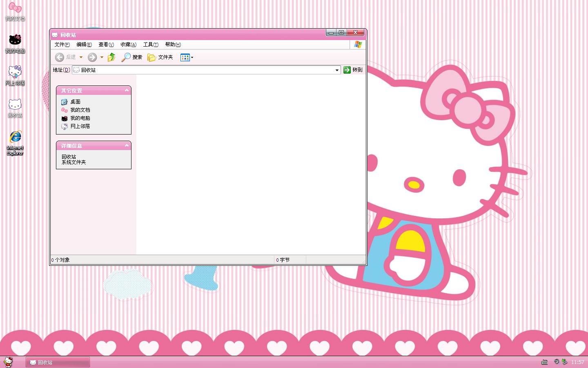Open the 查看(V) menu

coord(106,45)
